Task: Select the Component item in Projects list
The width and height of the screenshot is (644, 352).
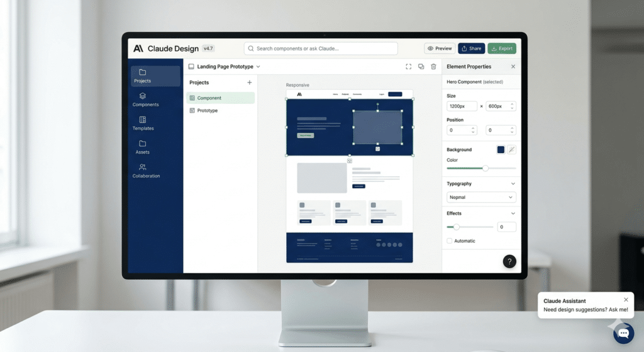Action: [221, 98]
